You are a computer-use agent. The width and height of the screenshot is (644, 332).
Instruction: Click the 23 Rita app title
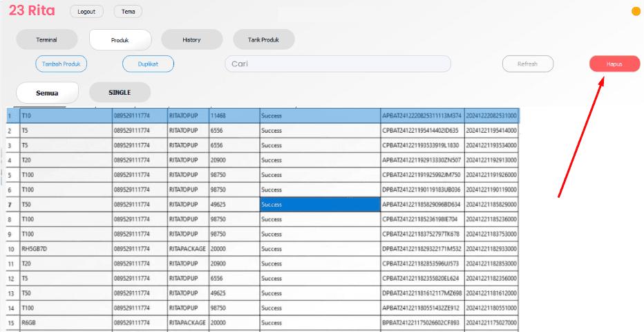tap(32, 11)
